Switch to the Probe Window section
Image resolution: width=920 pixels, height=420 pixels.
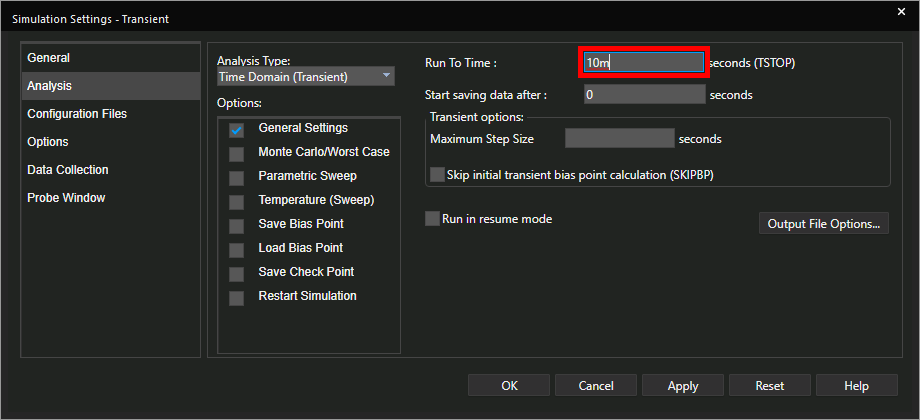pos(110,198)
